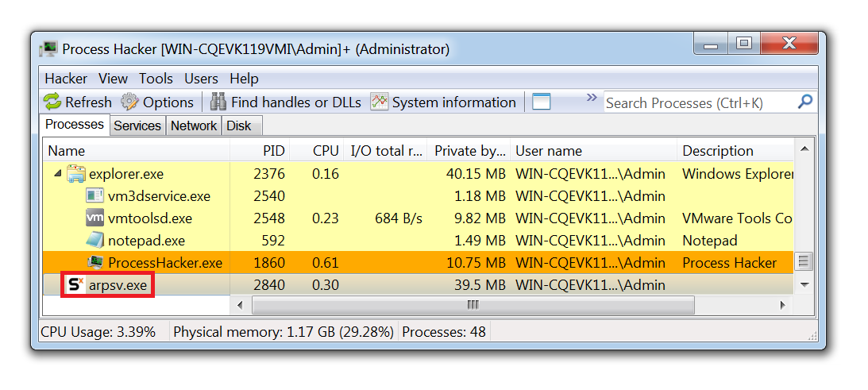This screenshot has width=868, height=390.
Task: Click the Search Processes input field
Action: coord(697,102)
